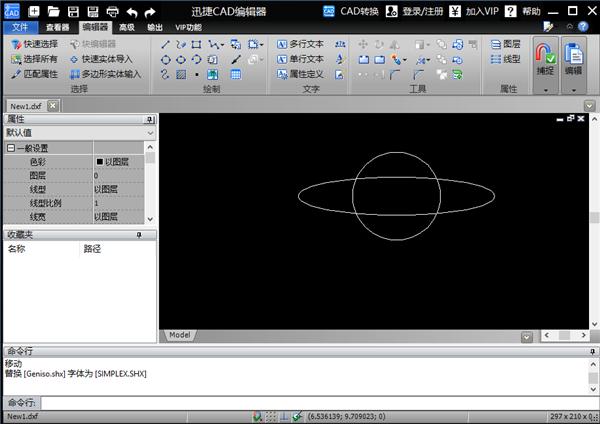Toggle the grid icon in status bar
The width and height of the screenshot is (600, 424).
click(x=270, y=416)
